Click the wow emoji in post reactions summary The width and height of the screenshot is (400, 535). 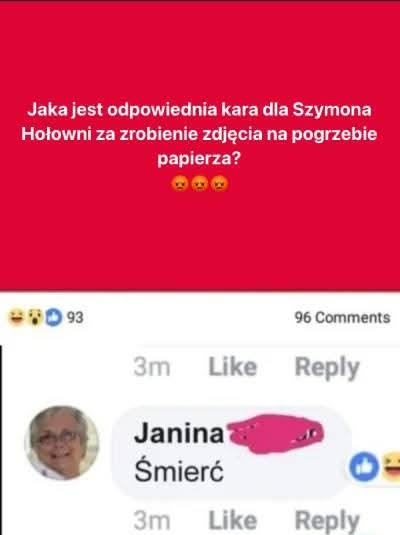(35, 317)
